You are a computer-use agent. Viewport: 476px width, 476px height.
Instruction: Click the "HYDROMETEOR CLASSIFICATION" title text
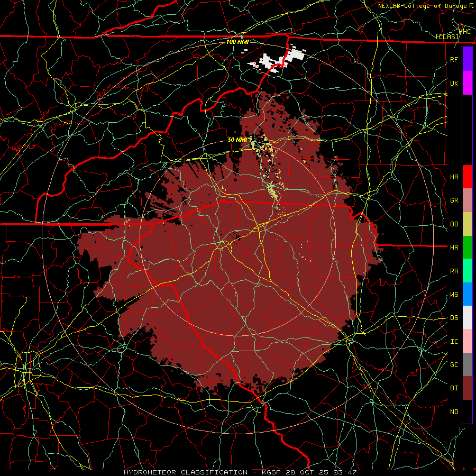[186, 472]
